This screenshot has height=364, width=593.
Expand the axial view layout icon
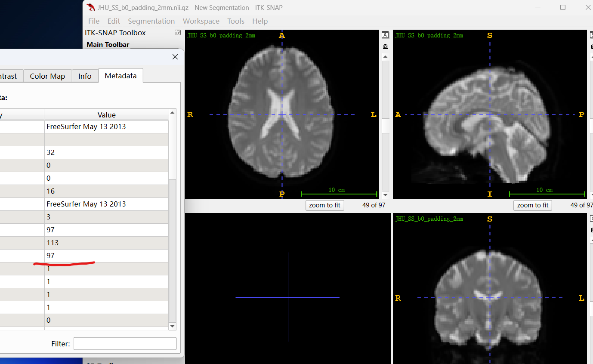point(385,35)
